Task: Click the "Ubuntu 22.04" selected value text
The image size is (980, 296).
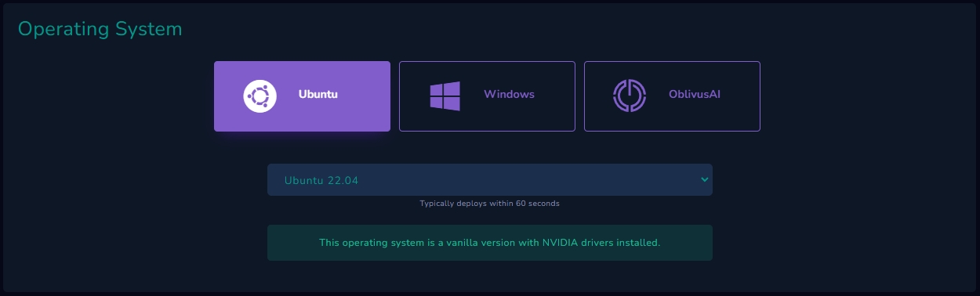Action: (321, 181)
